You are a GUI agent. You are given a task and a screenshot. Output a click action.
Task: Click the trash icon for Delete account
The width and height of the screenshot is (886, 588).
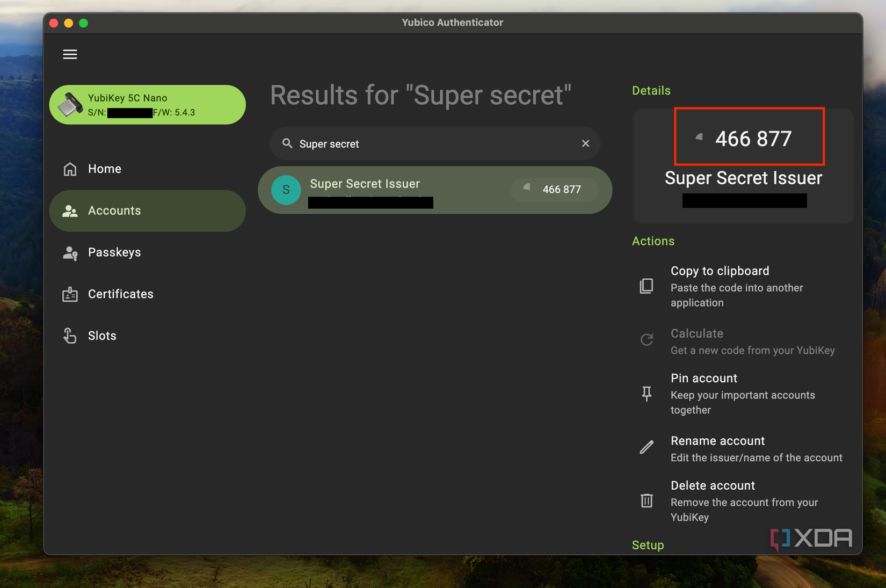[647, 500]
